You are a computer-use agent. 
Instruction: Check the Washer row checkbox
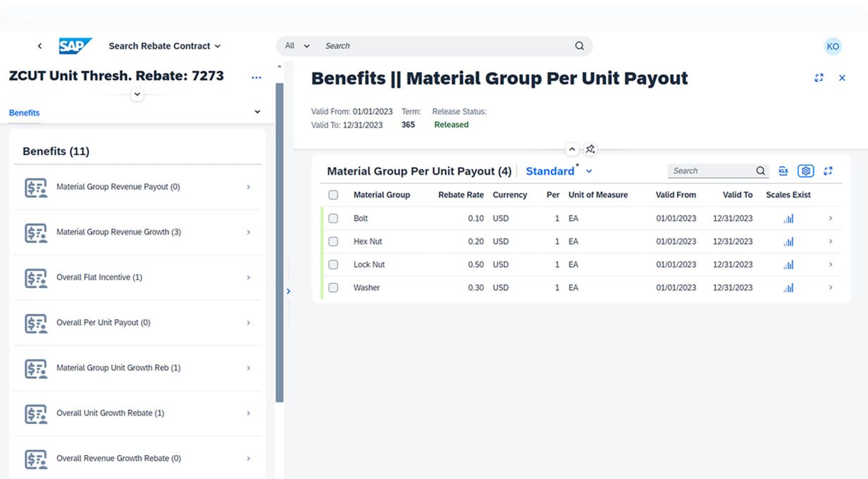point(333,287)
